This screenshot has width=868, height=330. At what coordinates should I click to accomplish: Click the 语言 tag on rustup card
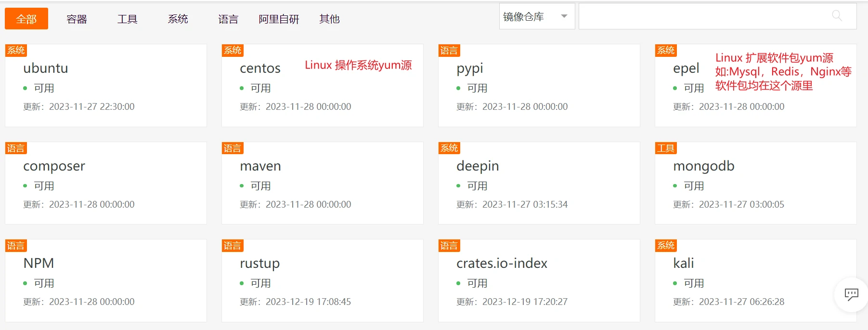pyautogui.click(x=233, y=246)
